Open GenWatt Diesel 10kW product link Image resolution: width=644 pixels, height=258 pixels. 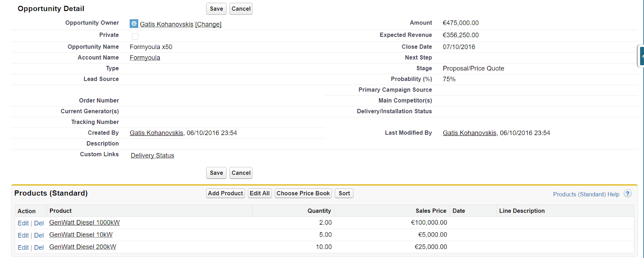pos(81,235)
